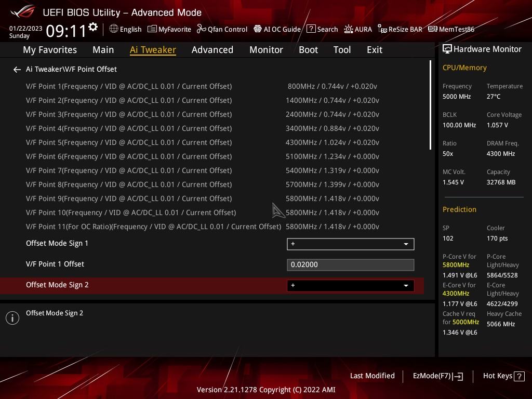
Task: Toggle ReSize BAR icon
Action: 382,29
